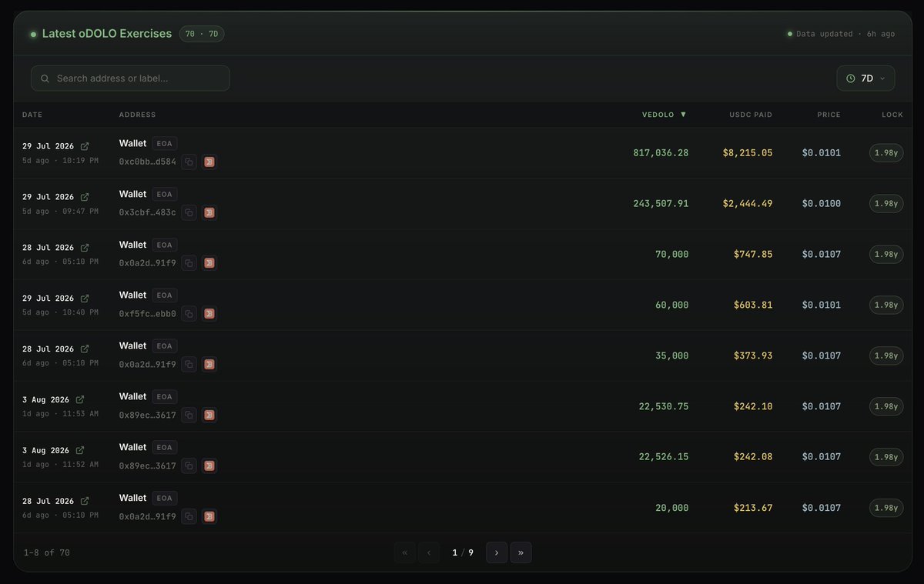Click the 'Latest oDOLO Exercises' title
Viewport: 924px width, 584px height.
coord(107,34)
